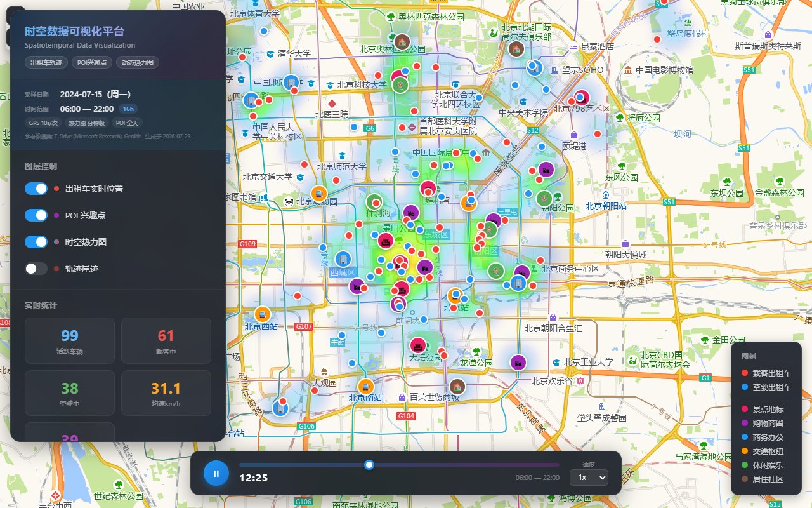Viewport: 812px width, 508px height.
Task: Select the 出租车轨迹 tag
Action: coord(46,62)
